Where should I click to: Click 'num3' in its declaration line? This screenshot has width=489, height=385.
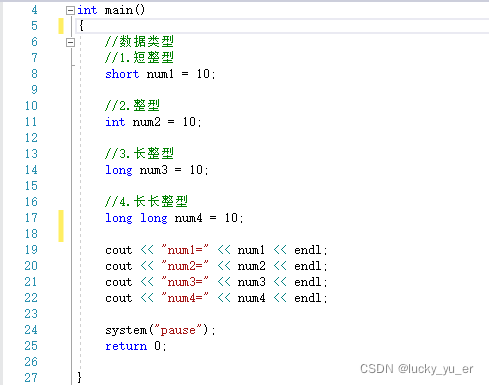coord(153,170)
